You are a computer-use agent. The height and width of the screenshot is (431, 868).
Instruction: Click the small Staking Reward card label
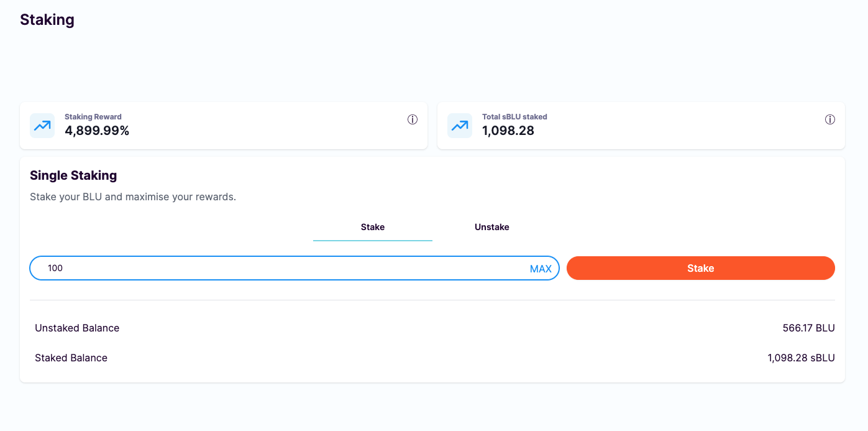tap(93, 117)
